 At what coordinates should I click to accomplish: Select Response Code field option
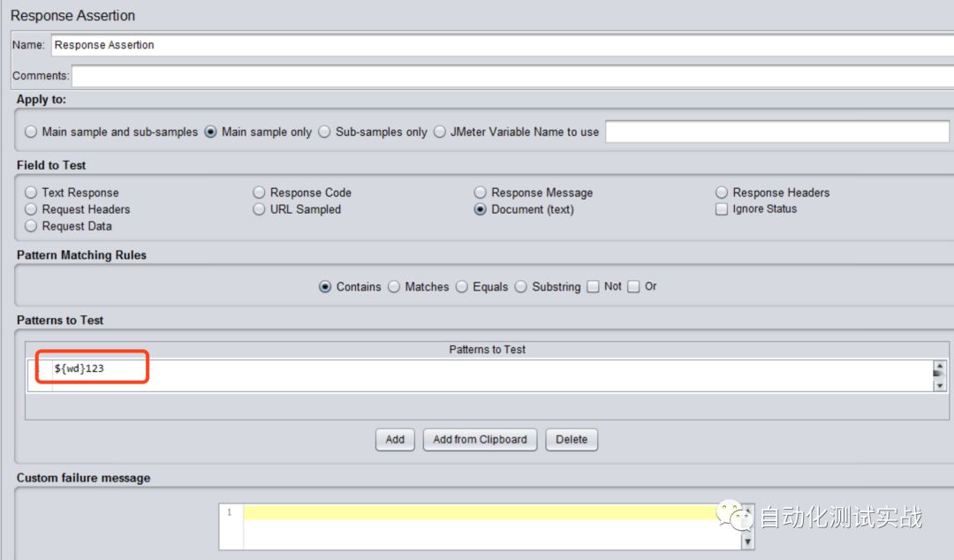[259, 193]
